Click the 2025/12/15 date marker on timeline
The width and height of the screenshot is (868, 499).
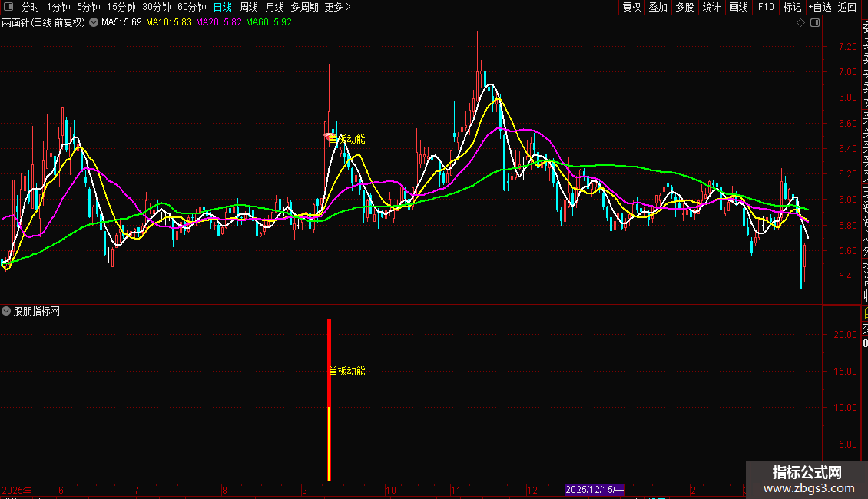point(595,490)
